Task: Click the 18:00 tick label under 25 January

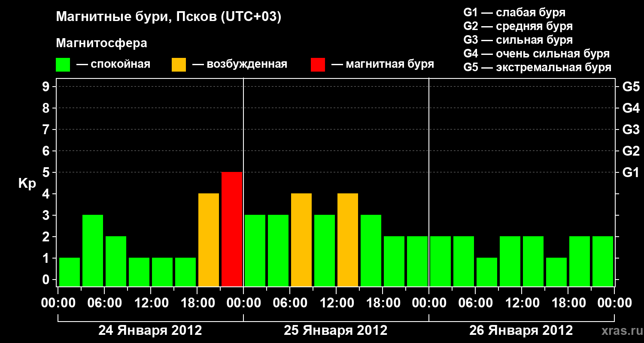Action: 383,303
